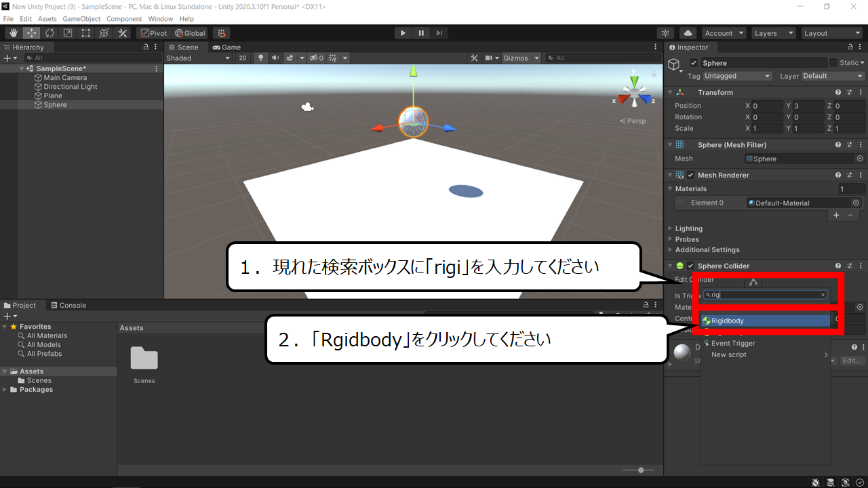Open the Gizmos dropdown
This screenshot has width=868, height=488.
tap(521, 58)
